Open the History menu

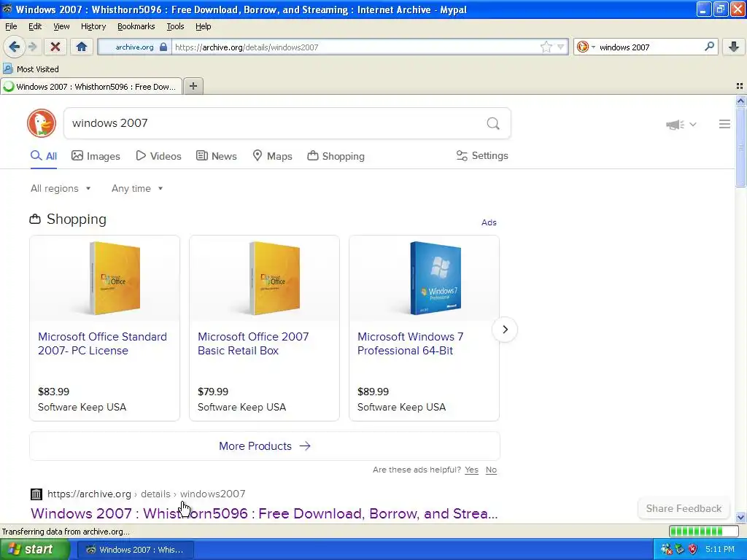coord(93,26)
